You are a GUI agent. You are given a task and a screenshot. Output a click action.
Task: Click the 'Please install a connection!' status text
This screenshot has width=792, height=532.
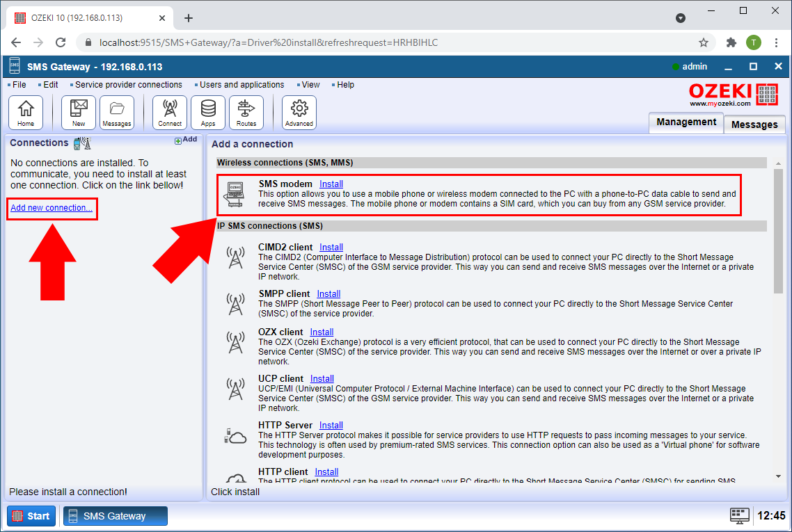[x=68, y=492]
